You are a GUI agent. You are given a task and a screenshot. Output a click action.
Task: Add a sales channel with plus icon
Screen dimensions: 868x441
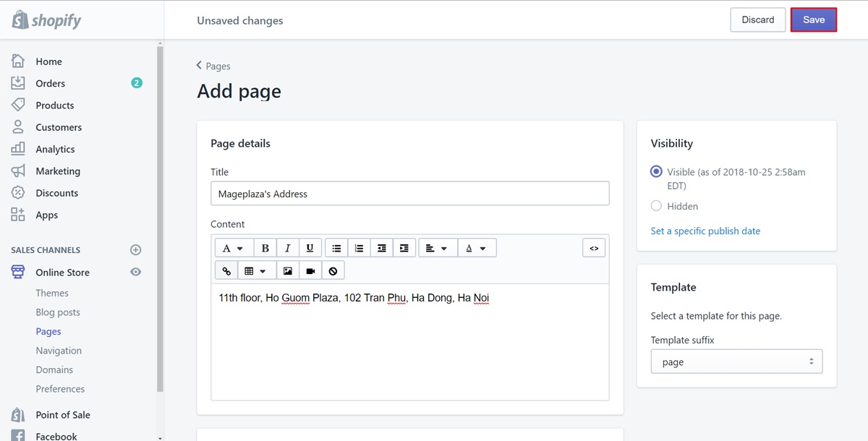coord(135,249)
